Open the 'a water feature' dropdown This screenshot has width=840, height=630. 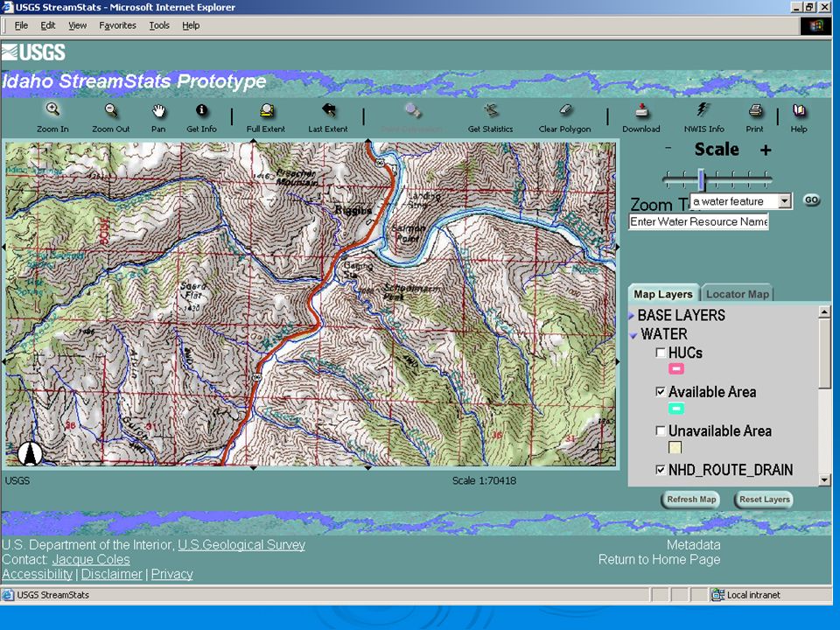[784, 201]
